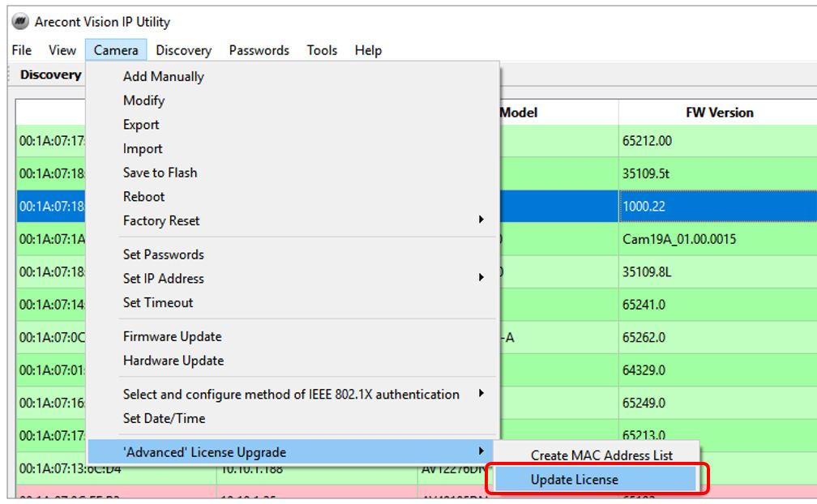
Task: Select the firmware cell 65262.0
Action: click(x=718, y=337)
